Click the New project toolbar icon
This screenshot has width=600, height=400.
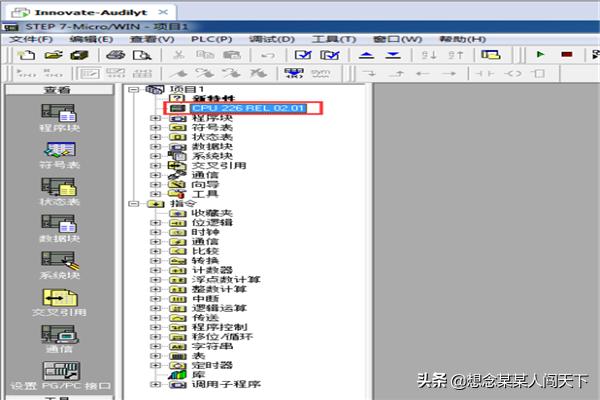click(x=26, y=55)
